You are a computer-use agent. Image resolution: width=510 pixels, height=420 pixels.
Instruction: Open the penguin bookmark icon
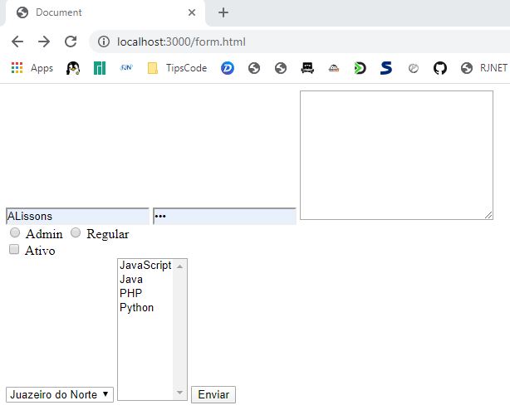click(x=73, y=68)
